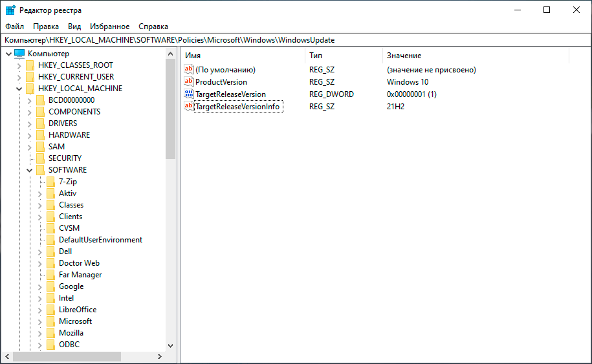Click the default value (По умолчанию) icon
Viewport: 592px width, 364px height.
(189, 69)
